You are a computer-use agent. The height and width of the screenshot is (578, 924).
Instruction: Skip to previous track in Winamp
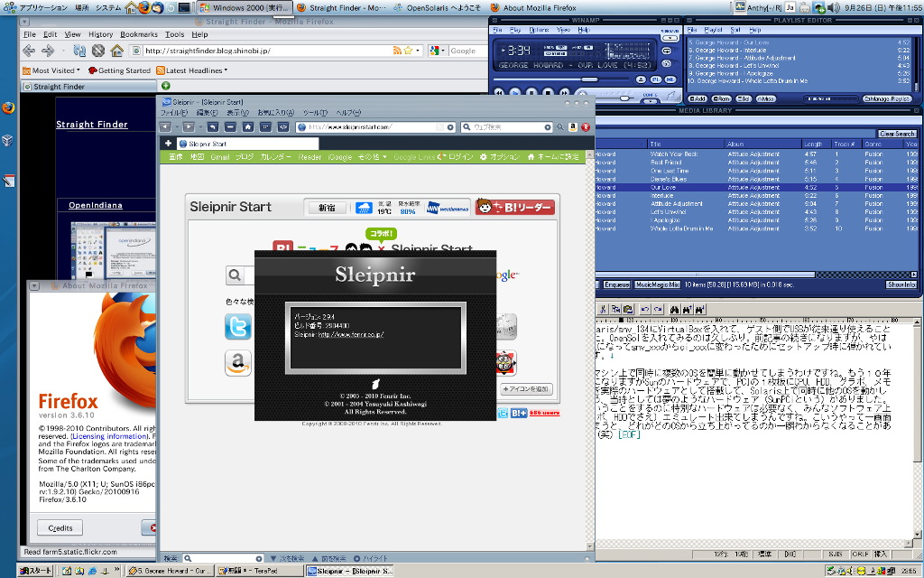tap(498, 93)
